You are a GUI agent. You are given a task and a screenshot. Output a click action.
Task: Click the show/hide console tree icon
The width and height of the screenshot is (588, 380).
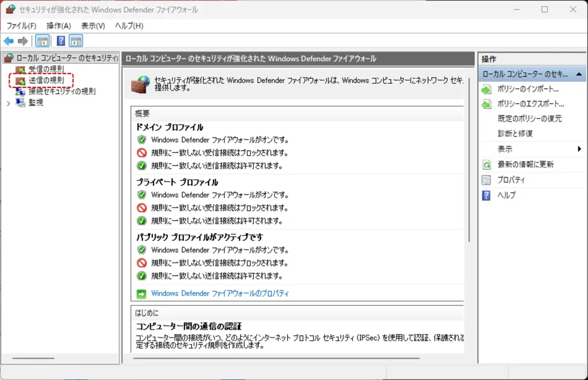(42, 41)
